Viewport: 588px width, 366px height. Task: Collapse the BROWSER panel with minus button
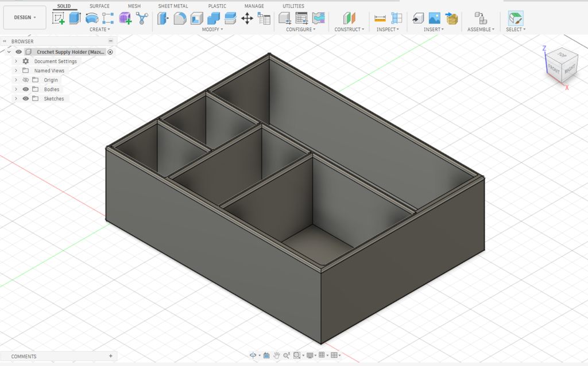(x=111, y=41)
